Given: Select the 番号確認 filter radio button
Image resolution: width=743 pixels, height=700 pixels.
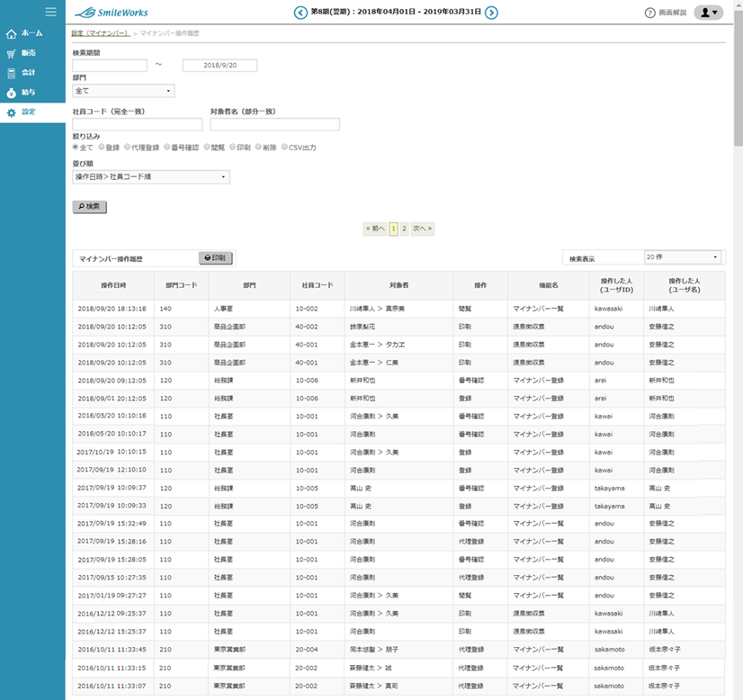Looking at the screenshot, I should point(166,147).
